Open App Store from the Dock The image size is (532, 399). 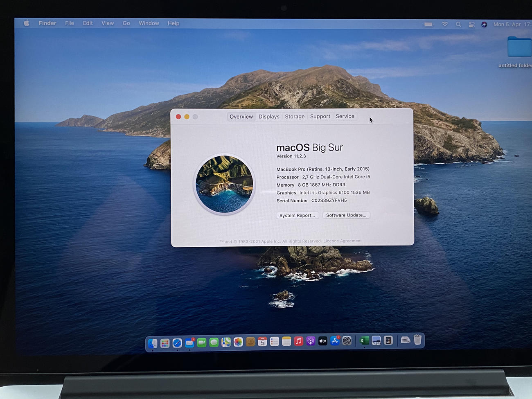tap(335, 340)
